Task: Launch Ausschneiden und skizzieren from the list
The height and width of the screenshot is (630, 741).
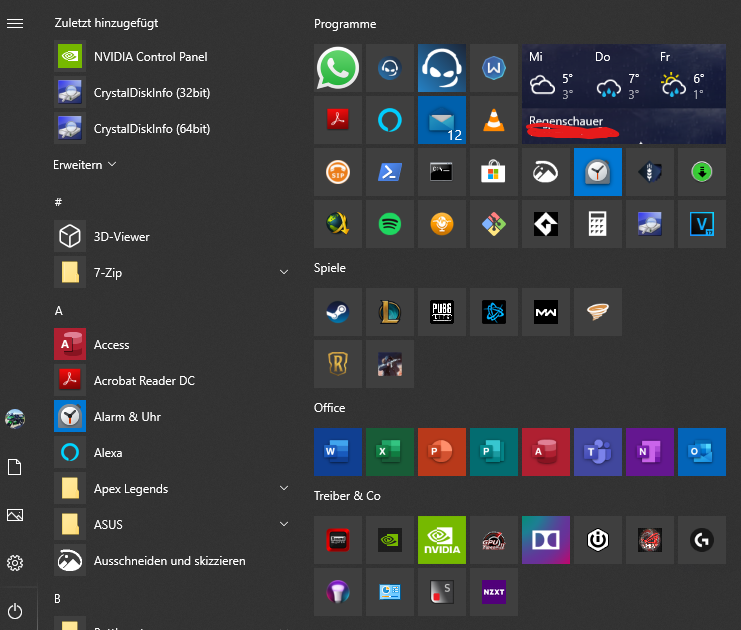Action: click(172, 561)
